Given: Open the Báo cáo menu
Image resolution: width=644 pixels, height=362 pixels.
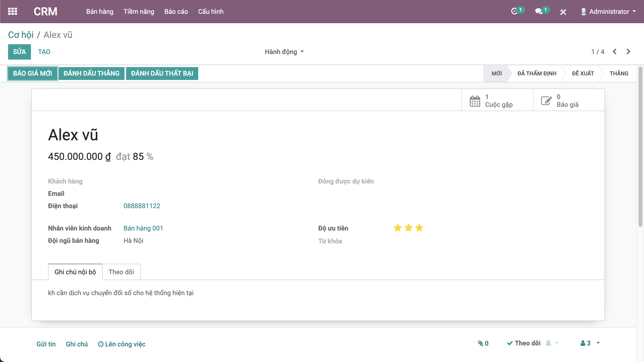Looking at the screenshot, I should point(176,12).
